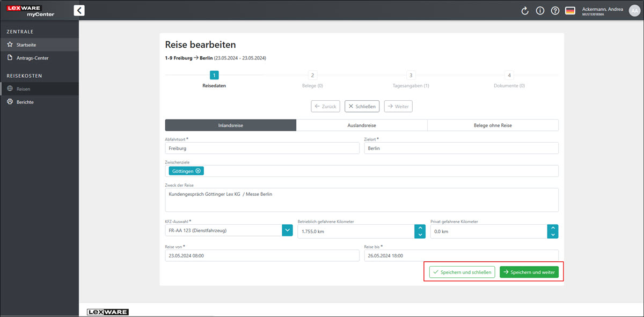Adjust the Betrieblich gefahrene Kilometer stepper
The height and width of the screenshot is (317, 644).
(420, 231)
